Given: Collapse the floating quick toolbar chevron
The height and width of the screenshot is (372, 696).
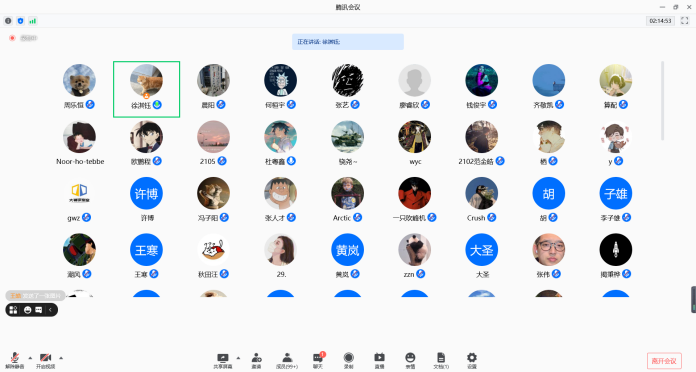Looking at the screenshot, I should click(50, 310).
